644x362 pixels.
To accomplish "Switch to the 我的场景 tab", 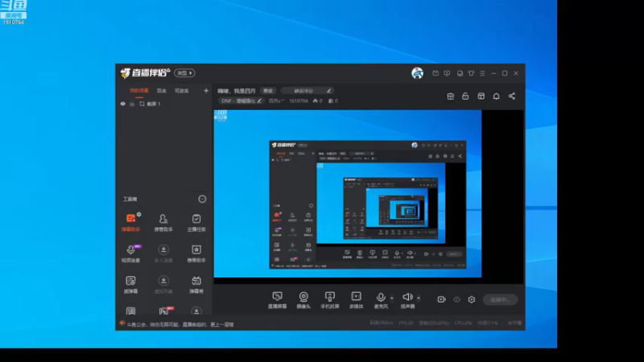I will tap(139, 91).
